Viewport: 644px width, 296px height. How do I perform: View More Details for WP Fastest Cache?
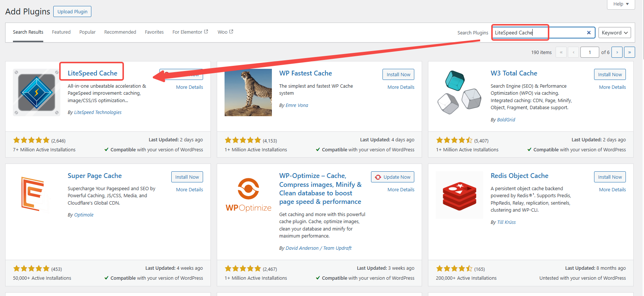401,87
